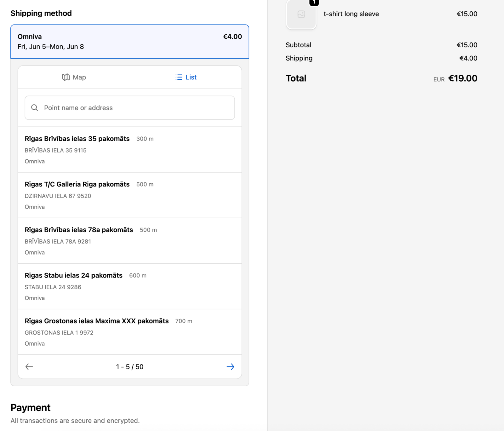Click the 600 m distance label
The image size is (504, 431).
tap(138, 275)
